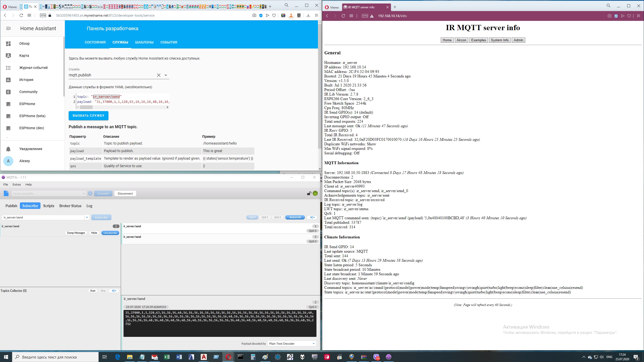
Task: Create new connection profile in MQTT.fx
Action: (x=6, y=193)
